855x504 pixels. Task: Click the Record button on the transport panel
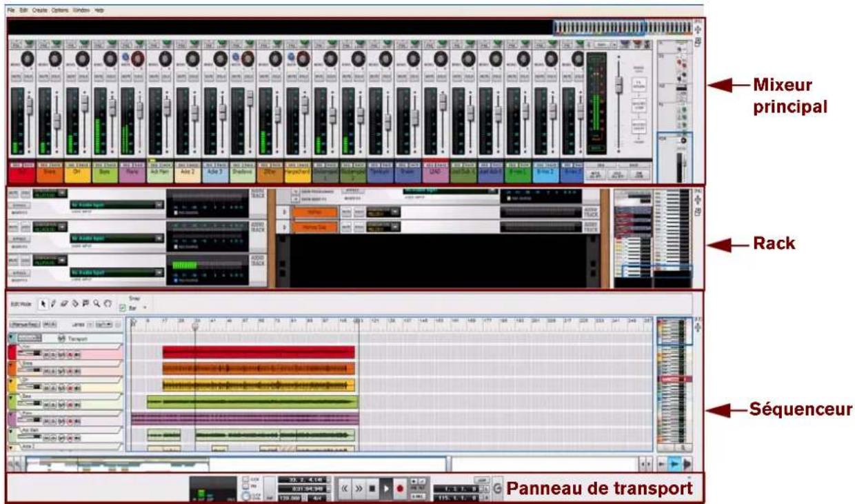[400, 487]
